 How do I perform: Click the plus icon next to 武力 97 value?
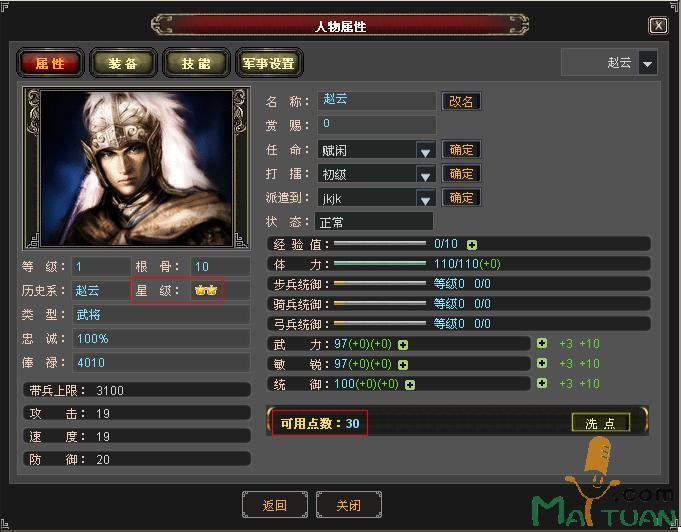[403, 345]
